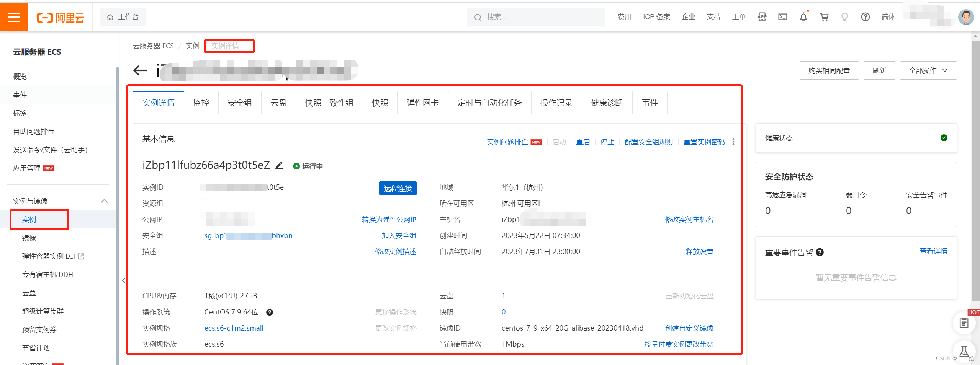Launch Cloud Shell terminal icon

pyautogui.click(x=783, y=17)
